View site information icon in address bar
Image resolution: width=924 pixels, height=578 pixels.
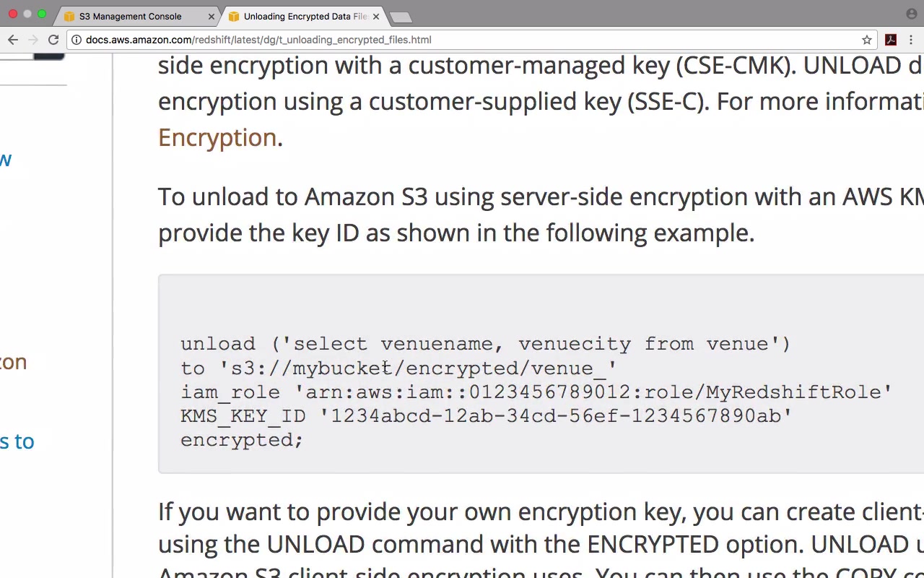[77, 40]
